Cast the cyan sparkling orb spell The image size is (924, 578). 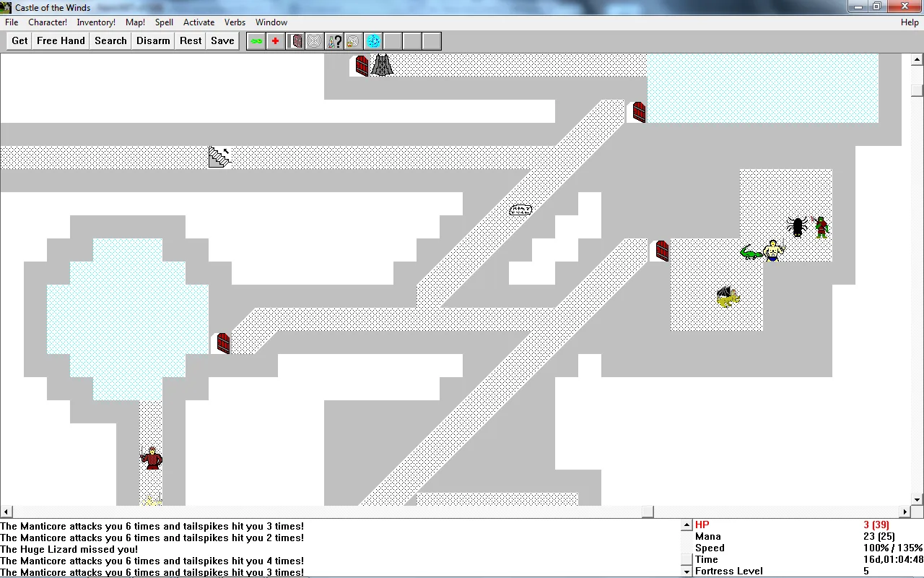pyautogui.click(x=373, y=41)
